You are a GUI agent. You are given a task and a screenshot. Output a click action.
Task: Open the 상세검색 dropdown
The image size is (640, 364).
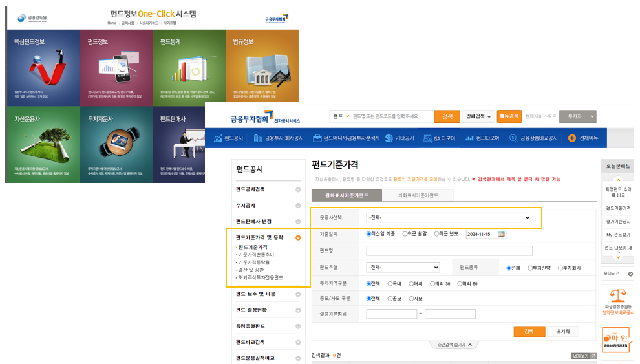pyautogui.click(x=478, y=117)
